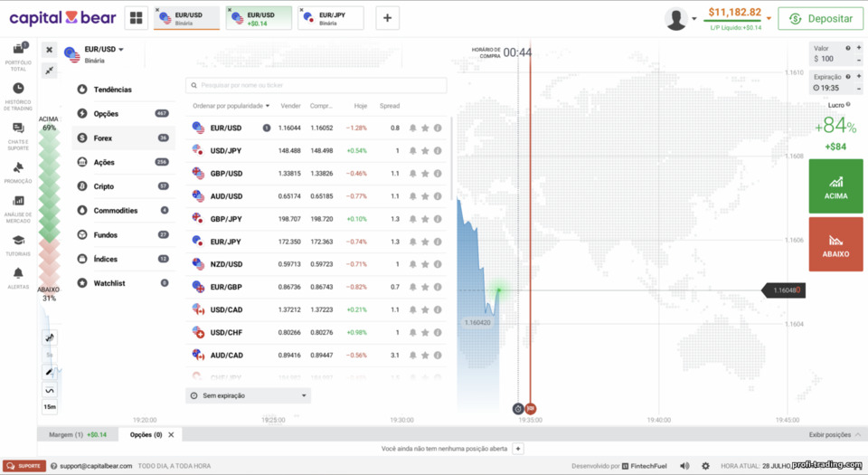Open Ordenar por popularidade sort dropdown
This screenshot has height=475, width=868.
pos(231,106)
